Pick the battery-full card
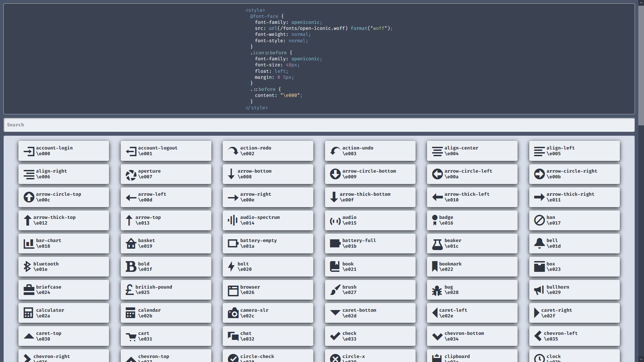644x362 pixels. tap(370, 244)
